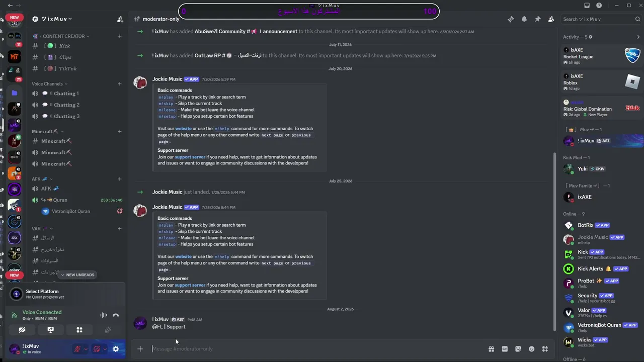Open ProBot member profile
Viewport: 644px width, 362px height.
pyautogui.click(x=601, y=283)
